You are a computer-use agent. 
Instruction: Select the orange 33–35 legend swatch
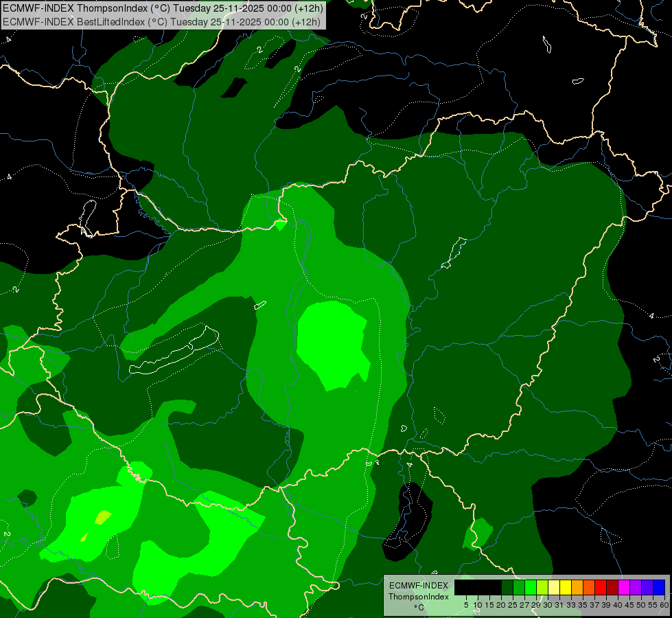click(x=577, y=587)
